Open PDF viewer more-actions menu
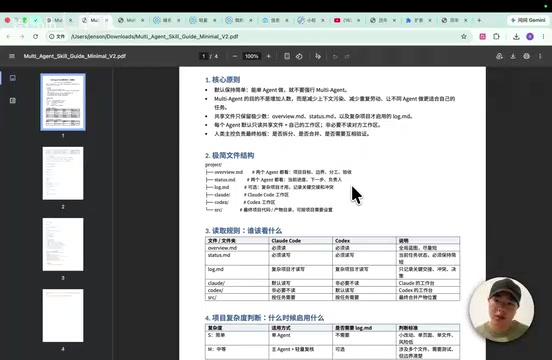 (x=540, y=56)
